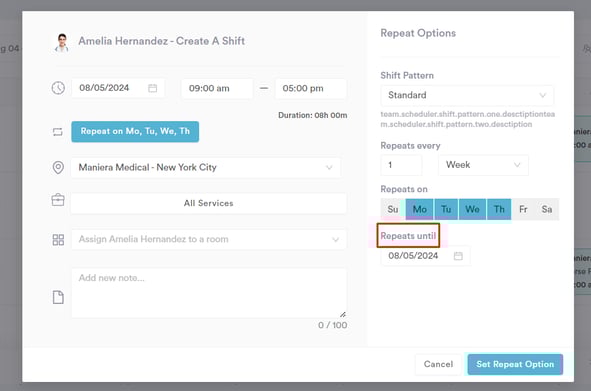Click the room grid icon
This screenshot has width=591, height=391.
point(58,239)
